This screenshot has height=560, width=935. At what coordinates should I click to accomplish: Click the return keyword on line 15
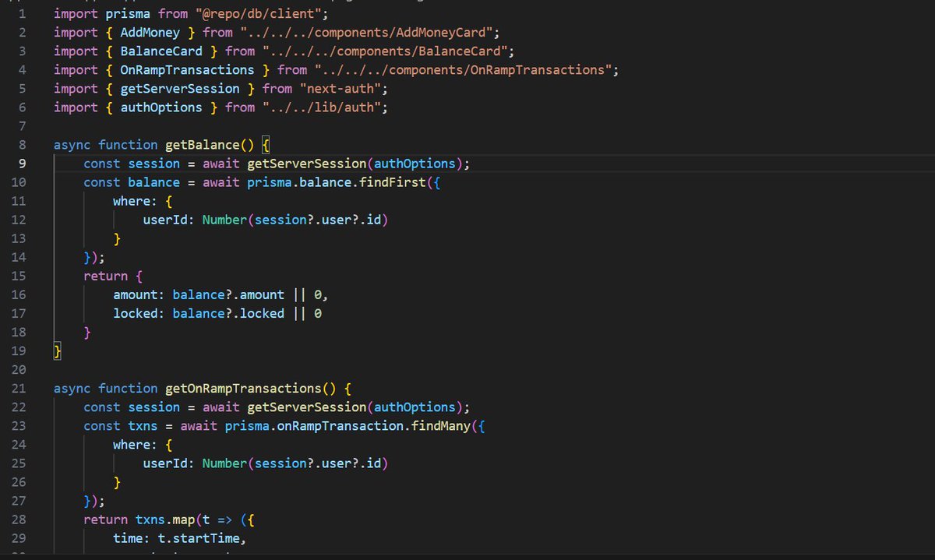point(105,276)
